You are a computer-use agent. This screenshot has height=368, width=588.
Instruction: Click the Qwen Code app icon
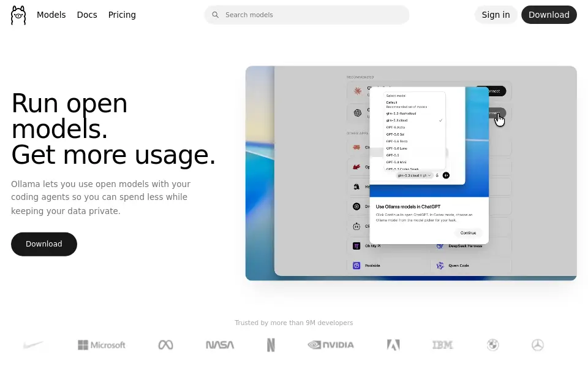[440, 266]
